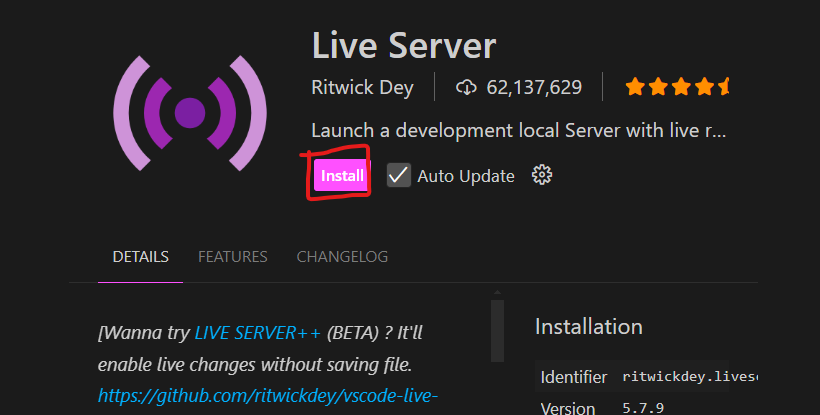The height and width of the screenshot is (415, 820).
Task: Click the extension description text
Action: point(518,130)
